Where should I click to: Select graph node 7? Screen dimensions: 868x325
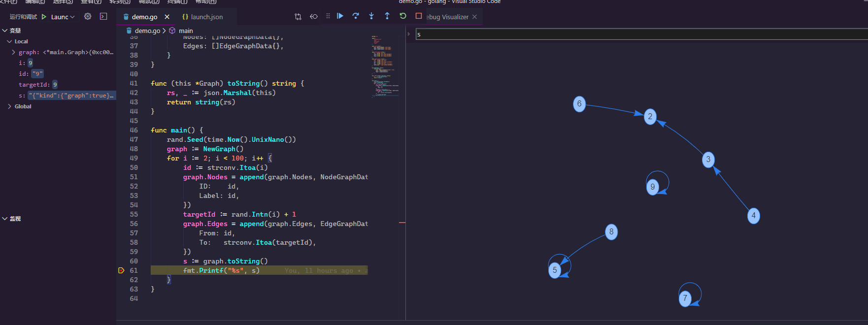[685, 298]
